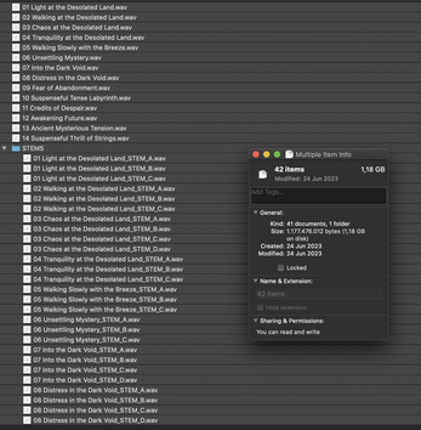Click file icon of 13 Ancient Mysterious Tension.wav
This screenshot has height=430, width=421.
(16, 128)
